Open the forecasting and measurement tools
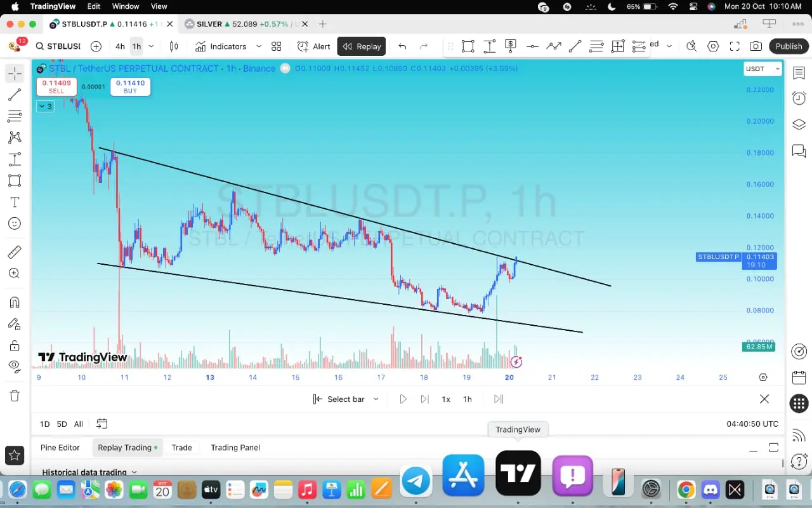Image resolution: width=812 pixels, height=508 pixels. pos(15,159)
